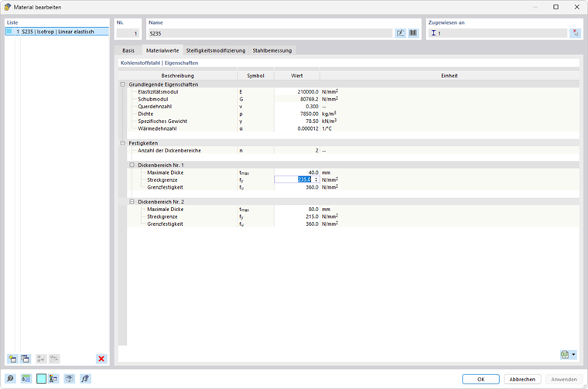Click the model view preview icon in bottom bar
The image size is (588, 389).
point(69,378)
